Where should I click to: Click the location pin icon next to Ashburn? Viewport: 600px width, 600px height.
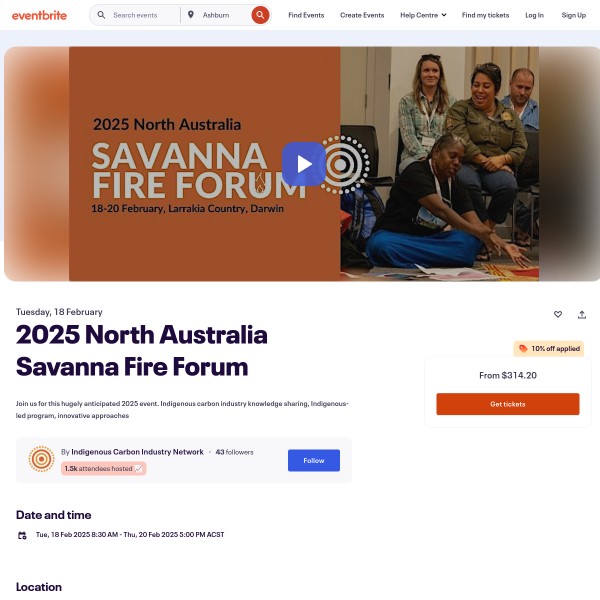coord(191,15)
